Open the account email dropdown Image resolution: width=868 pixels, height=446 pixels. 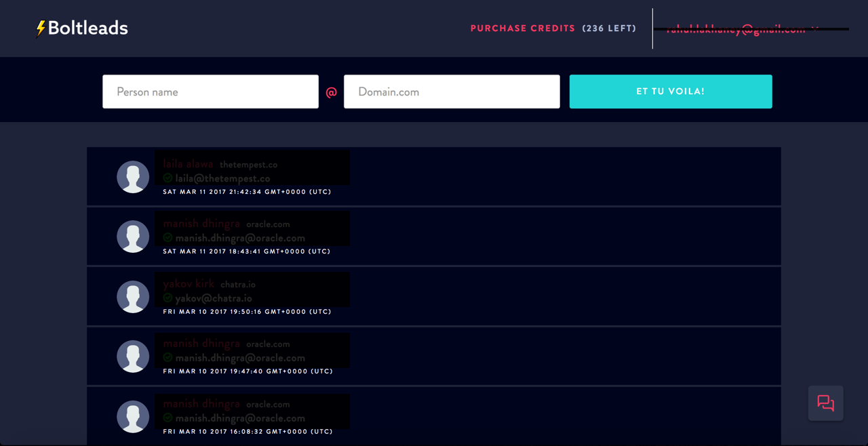(x=743, y=29)
